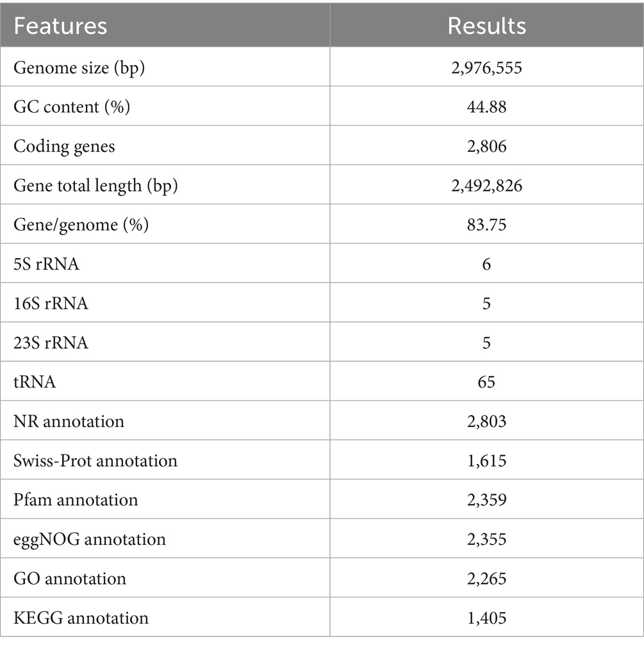
Task: Select the Gene total length (bp) cell
Action: coord(95,185)
